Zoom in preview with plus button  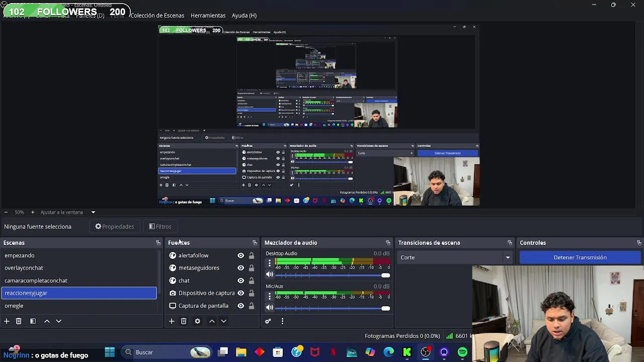[x=33, y=212]
